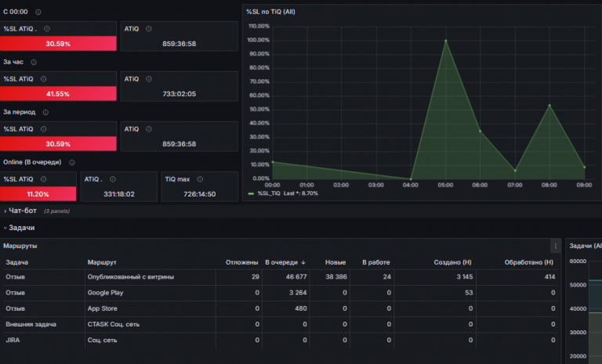Open info icon of %SL ATiQ panel showing 41.55%

click(44, 79)
